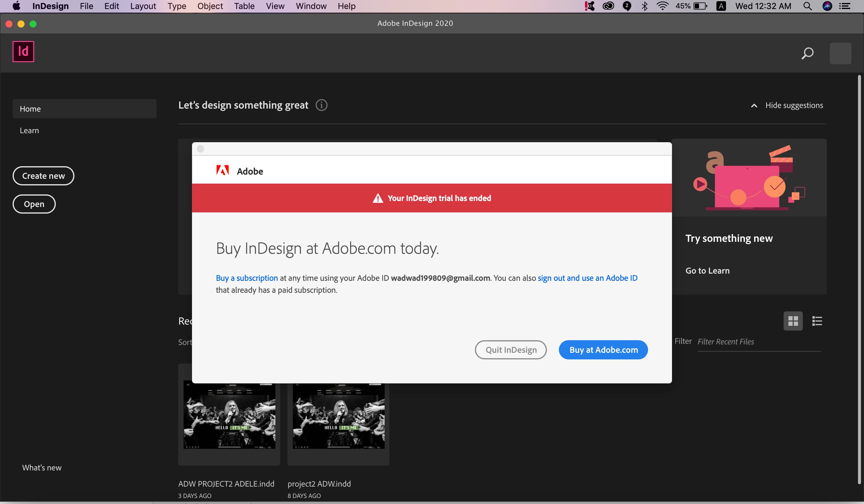Click sign out and use an Adobe ID link
Viewport: 864px width, 504px height.
pos(587,278)
